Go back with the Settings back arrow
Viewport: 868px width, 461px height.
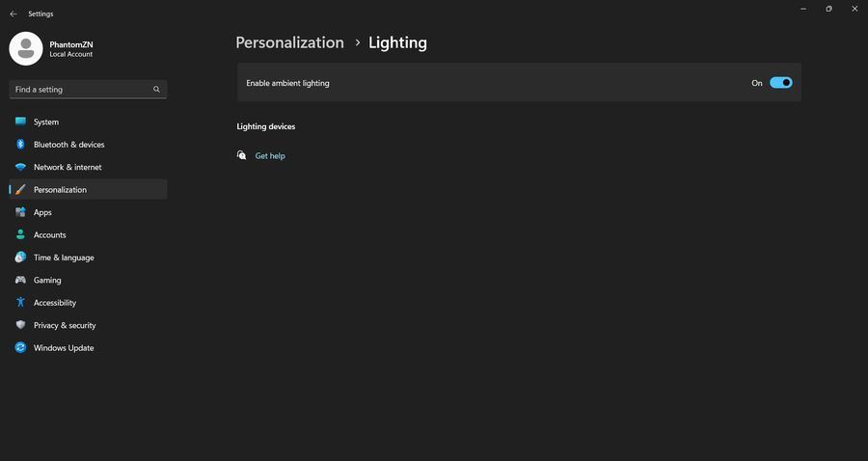point(13,14)
